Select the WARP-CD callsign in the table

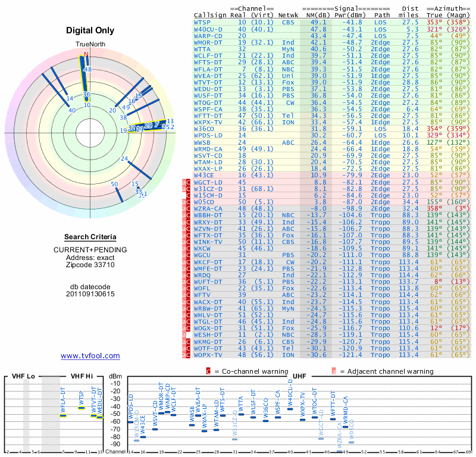point(208,36)
